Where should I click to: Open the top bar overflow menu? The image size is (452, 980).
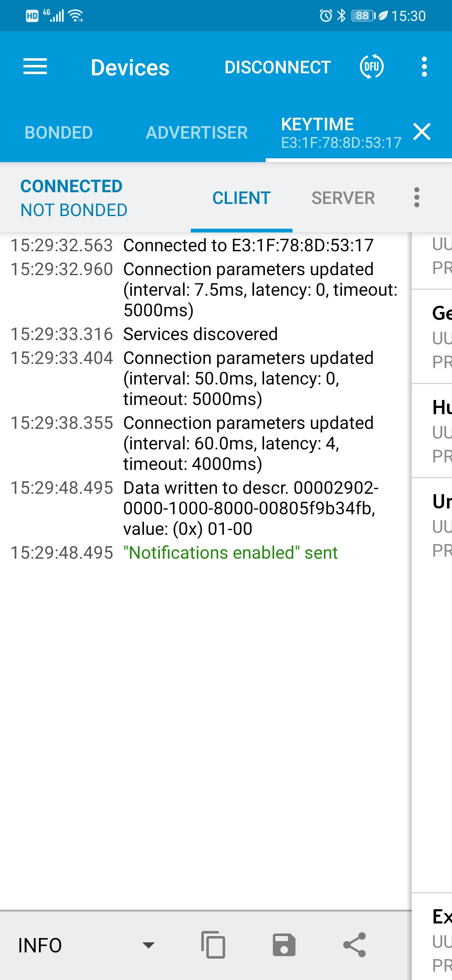coord(424,67)
